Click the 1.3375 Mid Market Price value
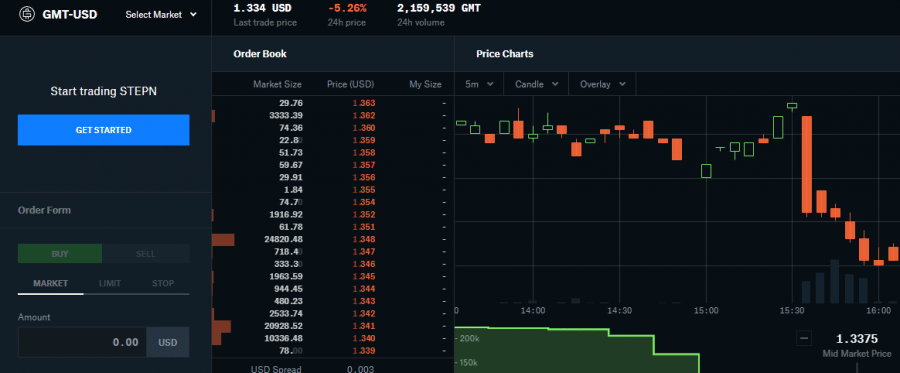This screenshot has width=900, height=373. [x=857, y=339]
